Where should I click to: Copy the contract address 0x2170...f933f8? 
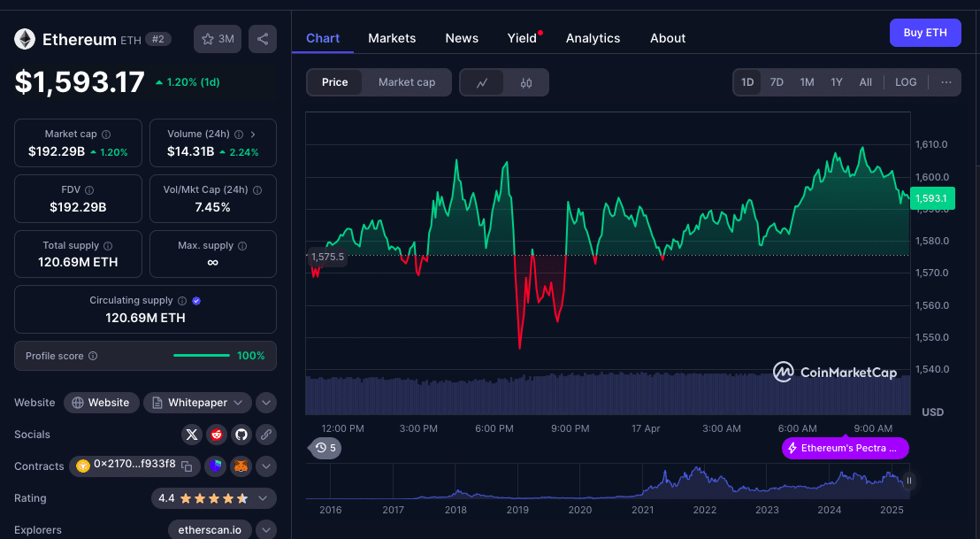coord(187,466)
